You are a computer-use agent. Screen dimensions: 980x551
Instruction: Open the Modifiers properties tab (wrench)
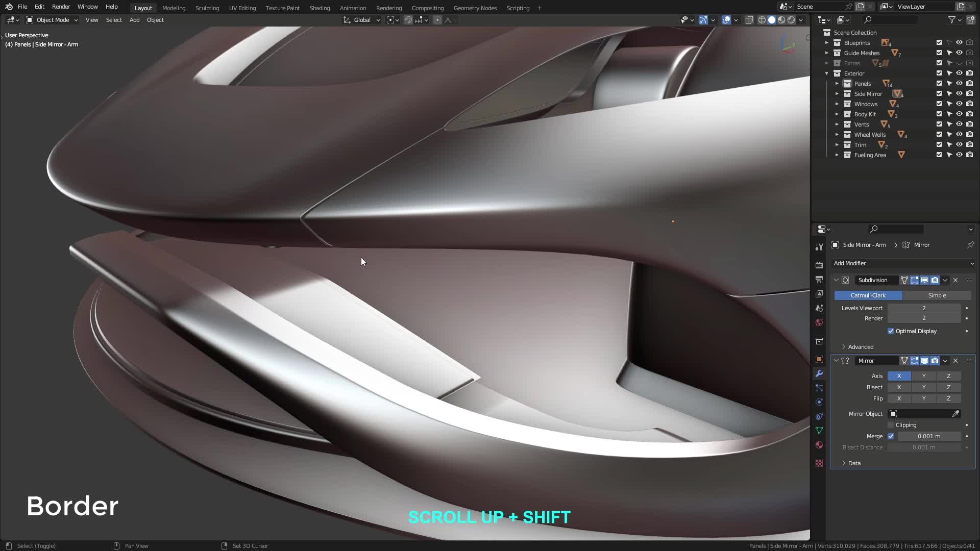819,373
